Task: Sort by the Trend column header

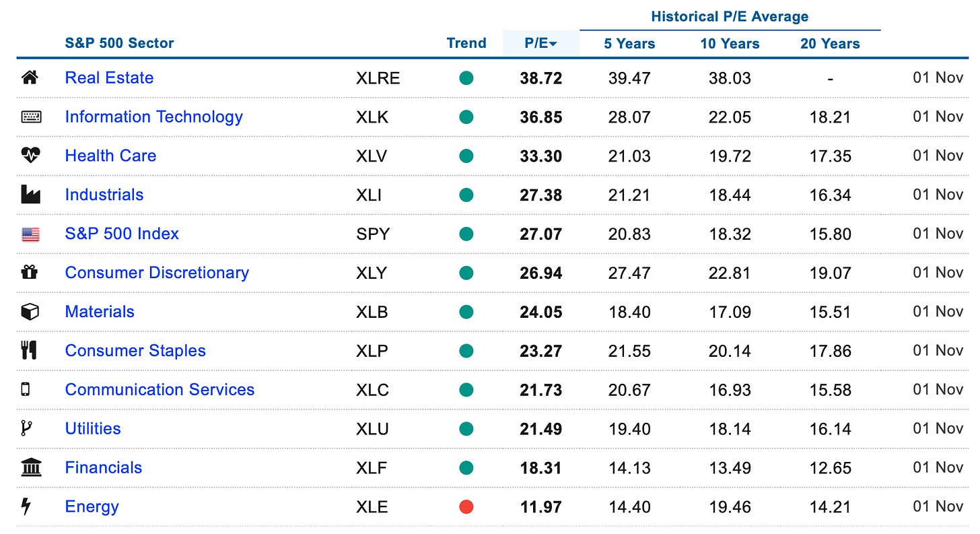Action: (466, 43)
